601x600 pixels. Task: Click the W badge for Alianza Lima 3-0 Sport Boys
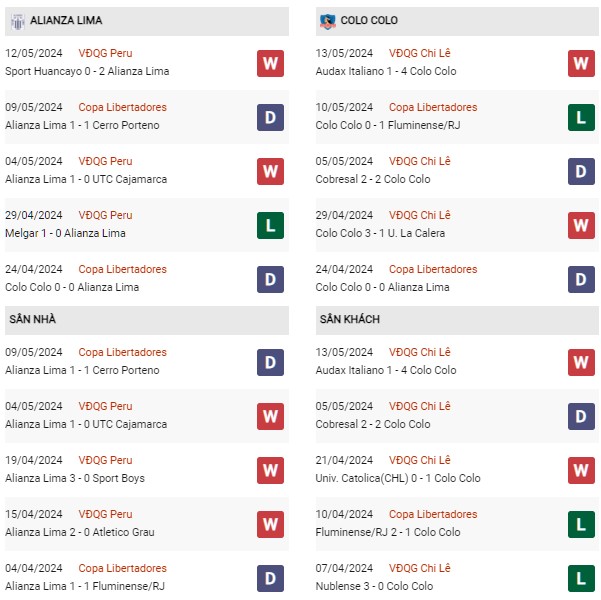(x=270, y=470)
